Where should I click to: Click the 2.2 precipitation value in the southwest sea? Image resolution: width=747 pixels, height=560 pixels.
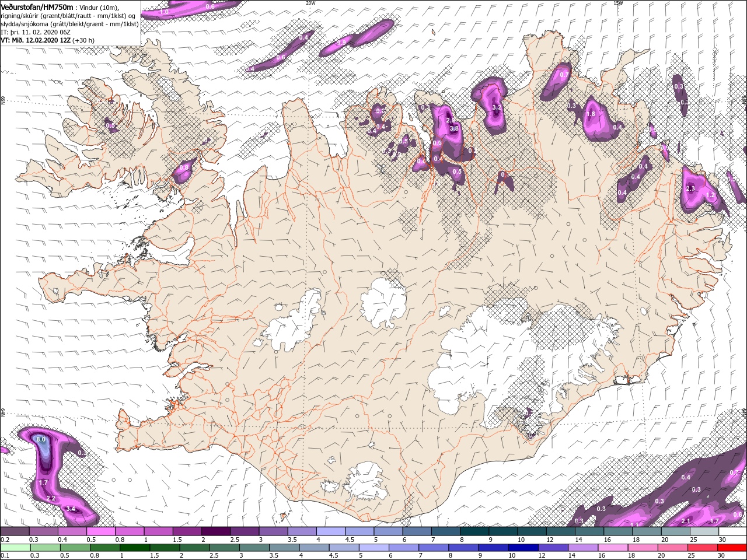point(51,499)
